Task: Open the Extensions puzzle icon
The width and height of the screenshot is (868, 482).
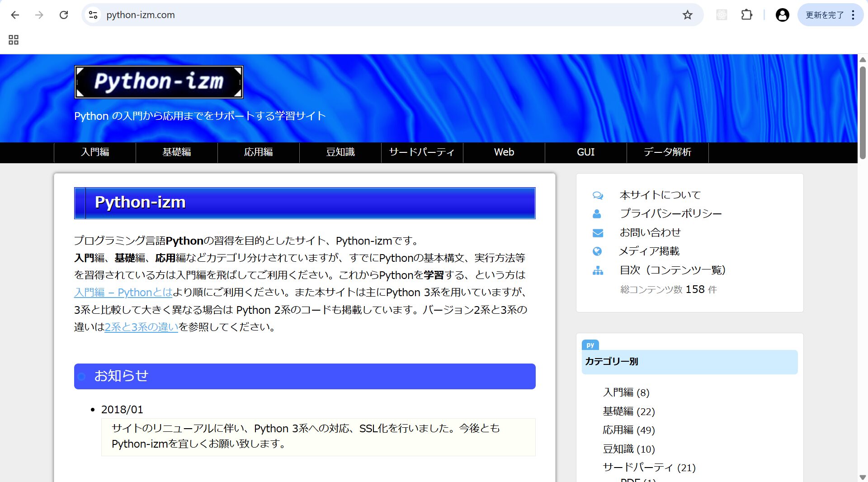Action: click(747, 15)
